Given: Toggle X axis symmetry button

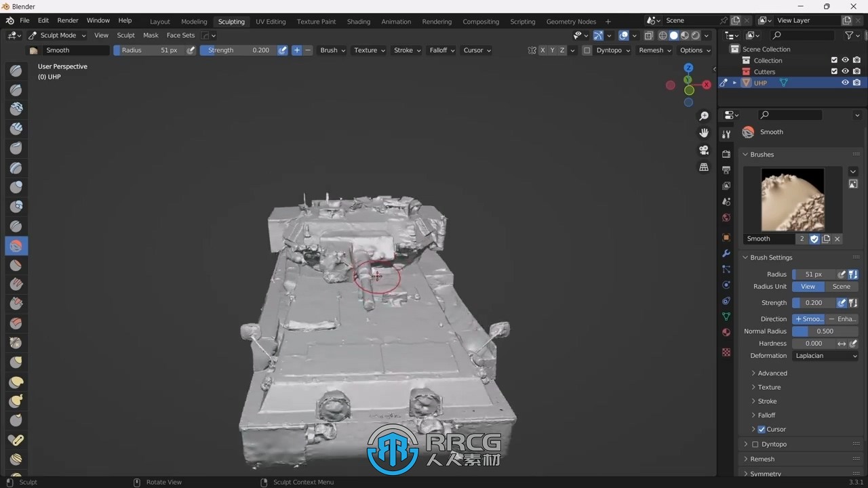Looking at the screenshot, I should point(542,50).
